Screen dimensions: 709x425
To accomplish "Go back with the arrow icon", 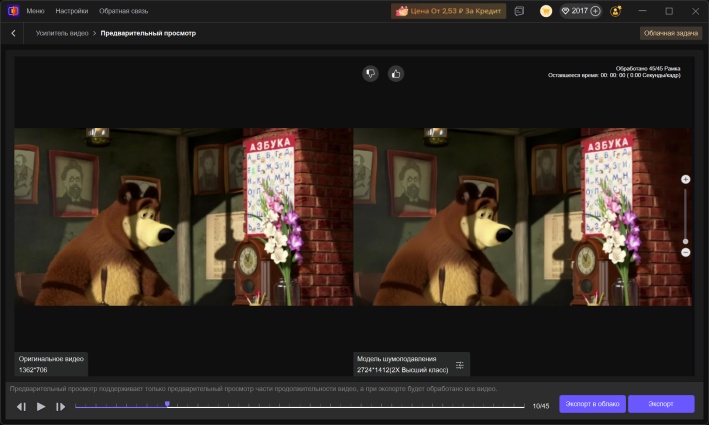I will tap(14, 33).
